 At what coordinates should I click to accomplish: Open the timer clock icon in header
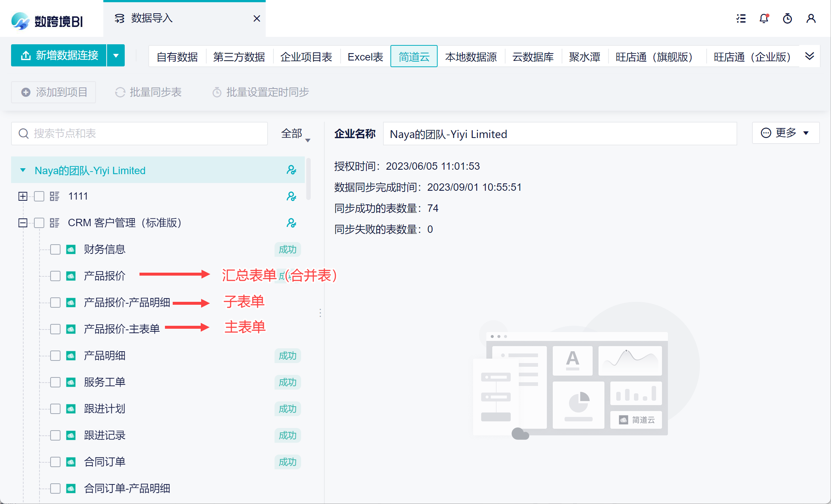787,18
